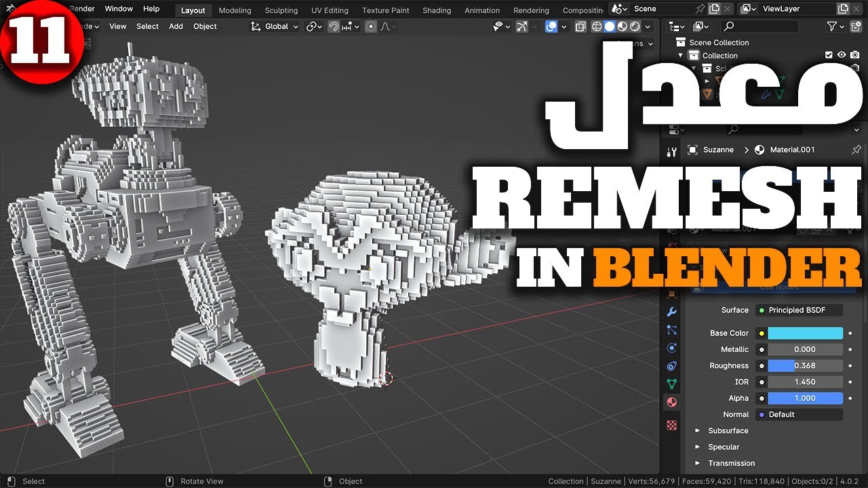Viewport: 868px width, 488px height.
Task: Pin the scene to the workspace
Action: (701, 9)
